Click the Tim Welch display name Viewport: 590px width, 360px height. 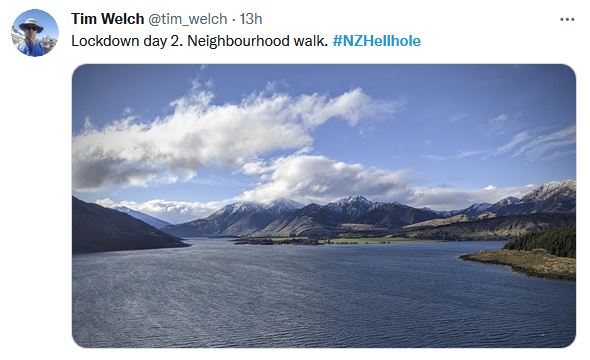click(x=108, y=19)
